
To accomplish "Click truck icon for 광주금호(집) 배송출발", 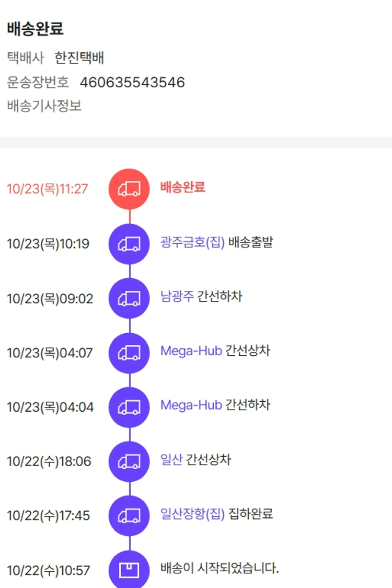I will coord(129,244).
